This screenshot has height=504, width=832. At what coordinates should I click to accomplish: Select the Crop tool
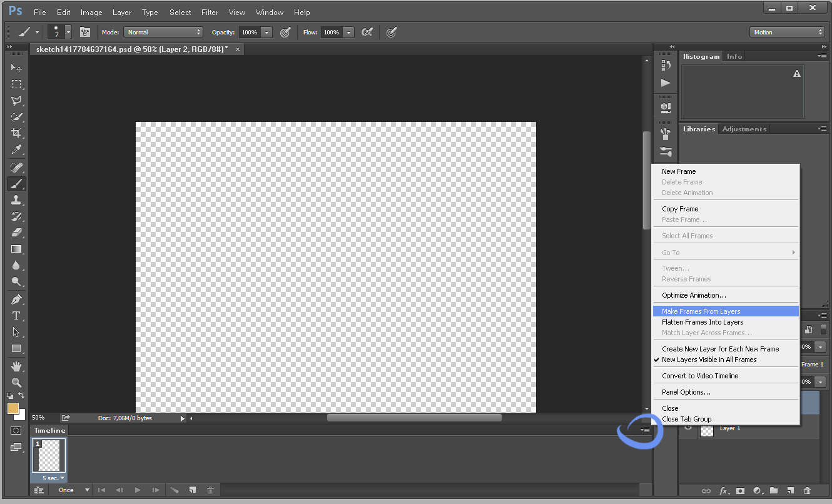16,133
